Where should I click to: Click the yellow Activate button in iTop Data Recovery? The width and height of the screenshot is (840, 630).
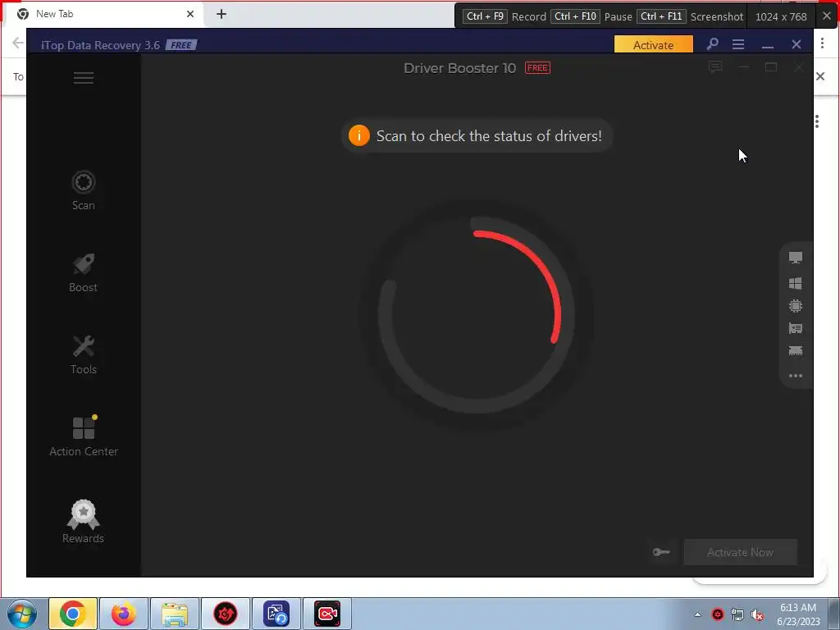coord(654,44)
